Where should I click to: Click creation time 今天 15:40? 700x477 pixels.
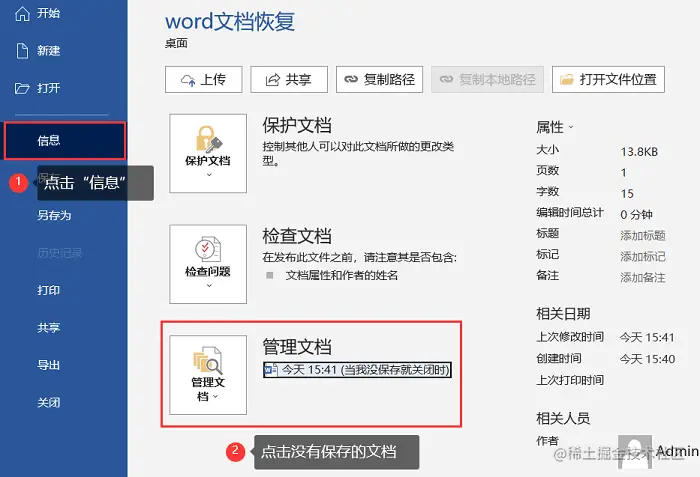(647, 359)
